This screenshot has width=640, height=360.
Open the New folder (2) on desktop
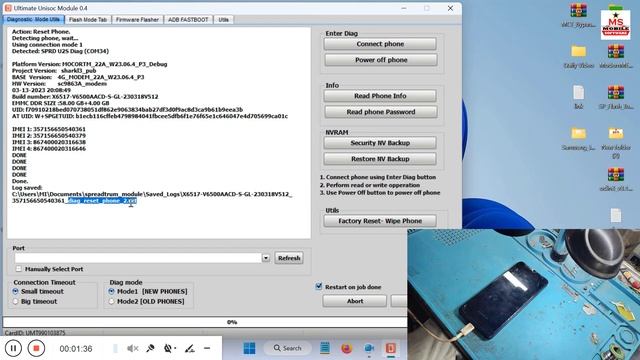pos(616,142)
